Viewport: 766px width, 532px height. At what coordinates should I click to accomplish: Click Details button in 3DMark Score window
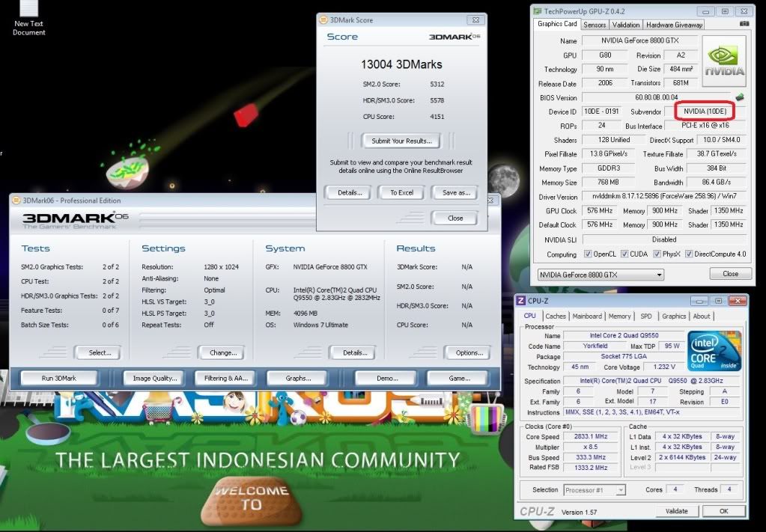350,193
